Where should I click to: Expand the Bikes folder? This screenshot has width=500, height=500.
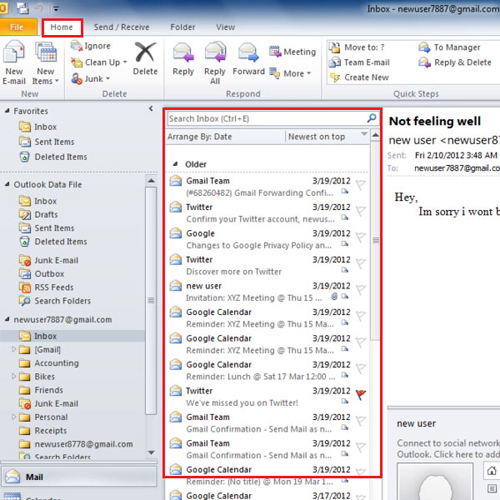click(x=14, y=376)
